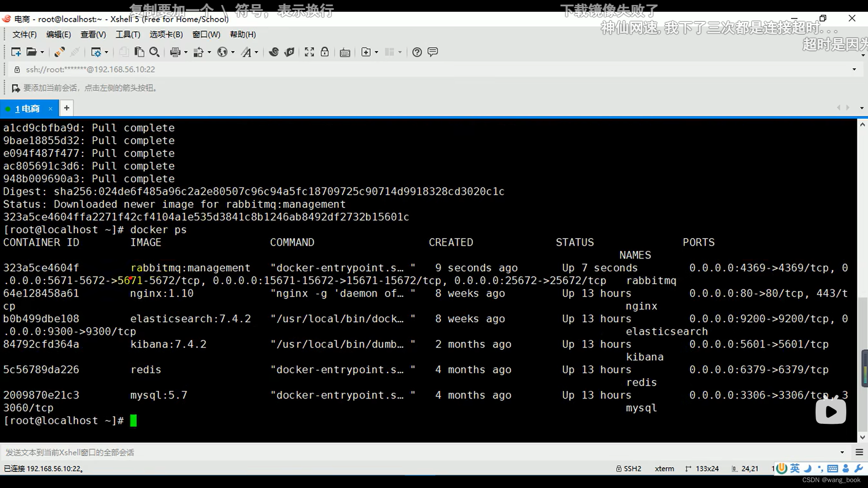Click the Xagent tool icon
The width and height of the screenshot is (868, 488).
point(289,52)
